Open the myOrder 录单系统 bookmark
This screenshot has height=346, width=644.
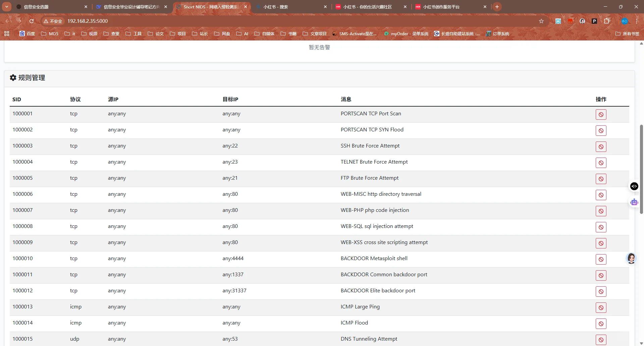tap(406, 34)
